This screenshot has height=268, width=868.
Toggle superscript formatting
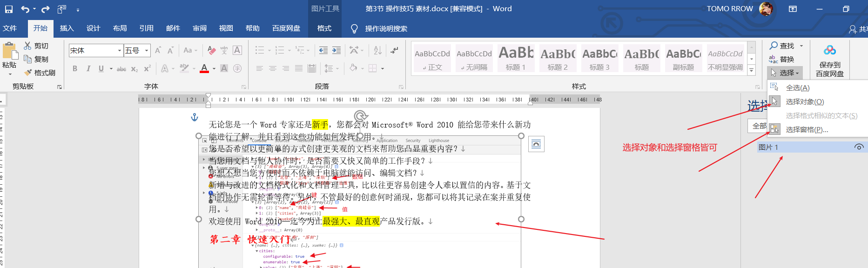pyautogui.click(x=147, y=68)
